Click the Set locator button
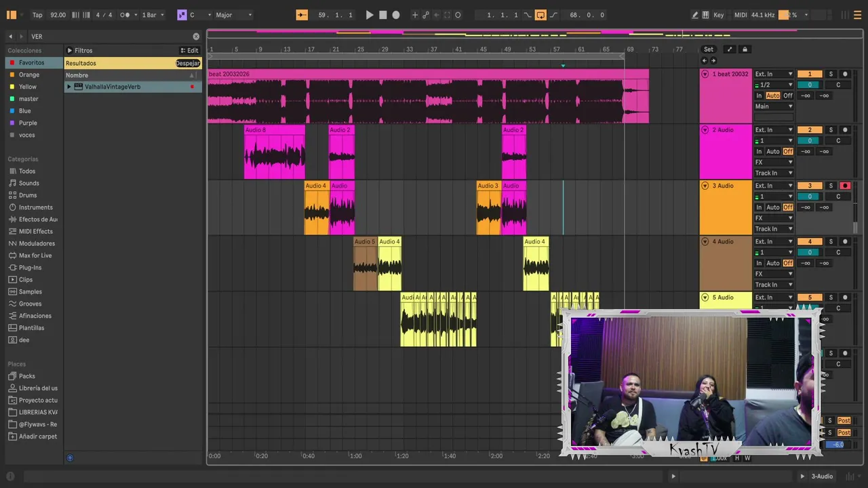 tap(708, 49)
